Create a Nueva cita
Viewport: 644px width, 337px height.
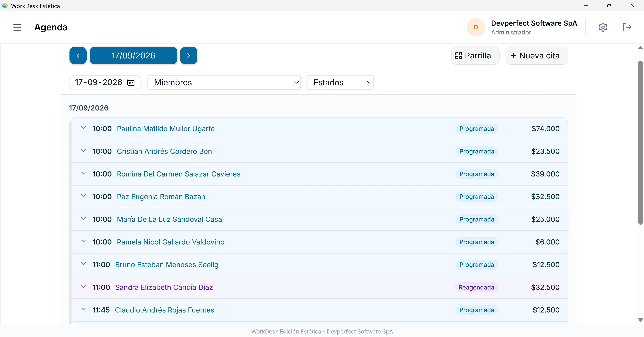pos(537,56)
